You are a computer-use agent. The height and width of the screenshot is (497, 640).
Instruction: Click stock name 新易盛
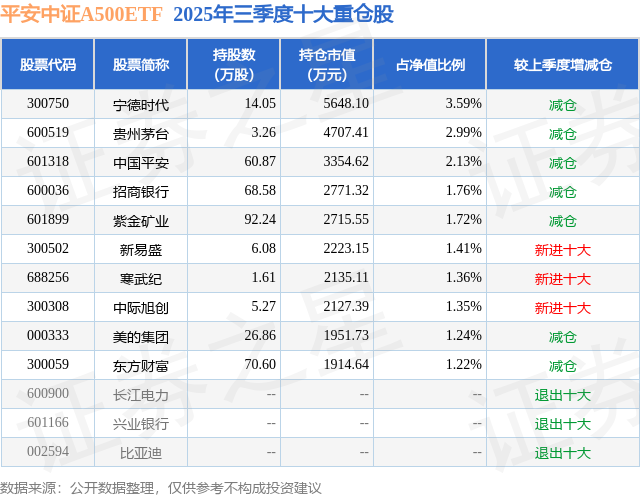141,250
